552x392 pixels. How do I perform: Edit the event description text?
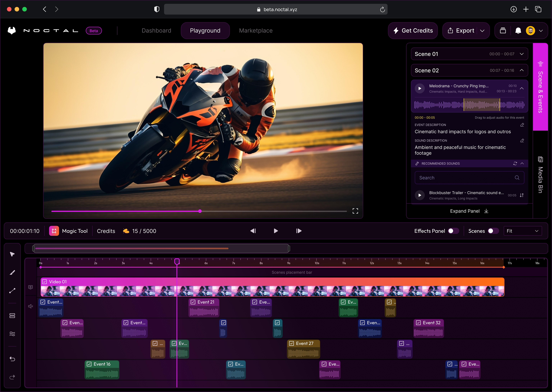[522, 125]
